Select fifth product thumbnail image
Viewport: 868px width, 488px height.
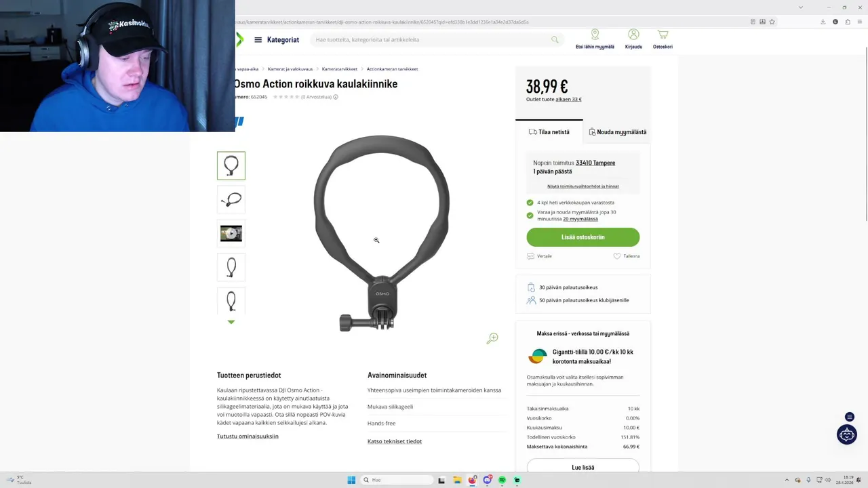pyautogui.click(x=231, y=301)
